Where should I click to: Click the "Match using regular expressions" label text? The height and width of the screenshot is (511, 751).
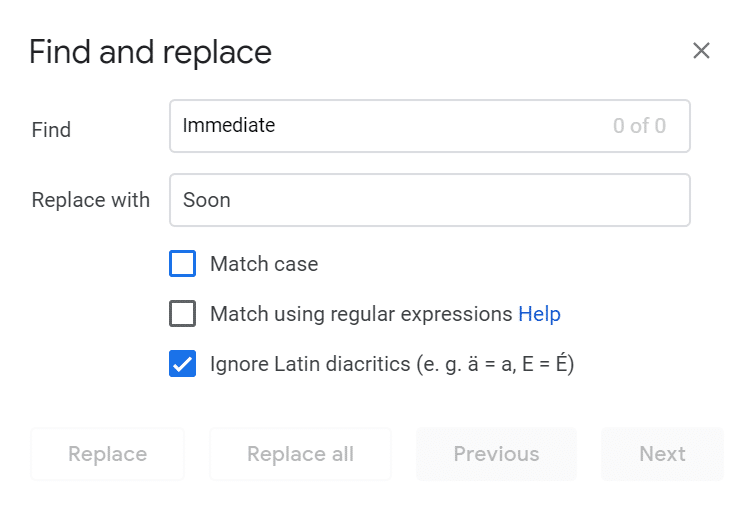361,314
